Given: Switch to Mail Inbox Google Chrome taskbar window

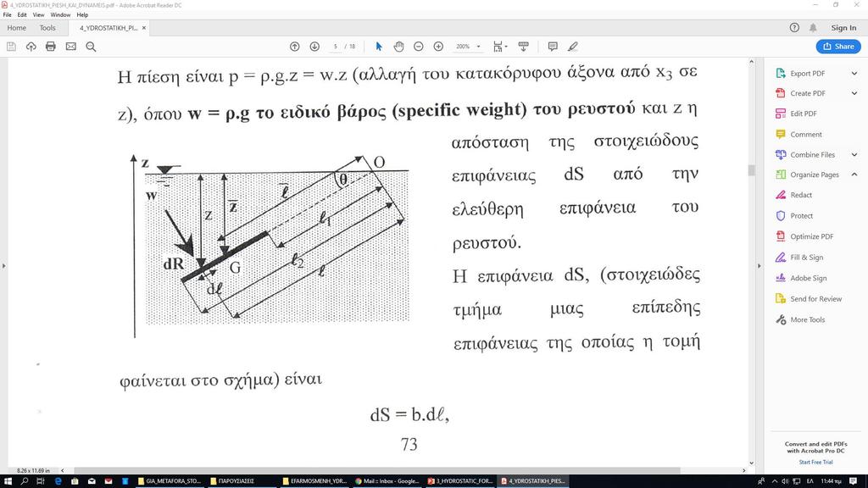Looking at the screenshot, I should click(387, 481).
